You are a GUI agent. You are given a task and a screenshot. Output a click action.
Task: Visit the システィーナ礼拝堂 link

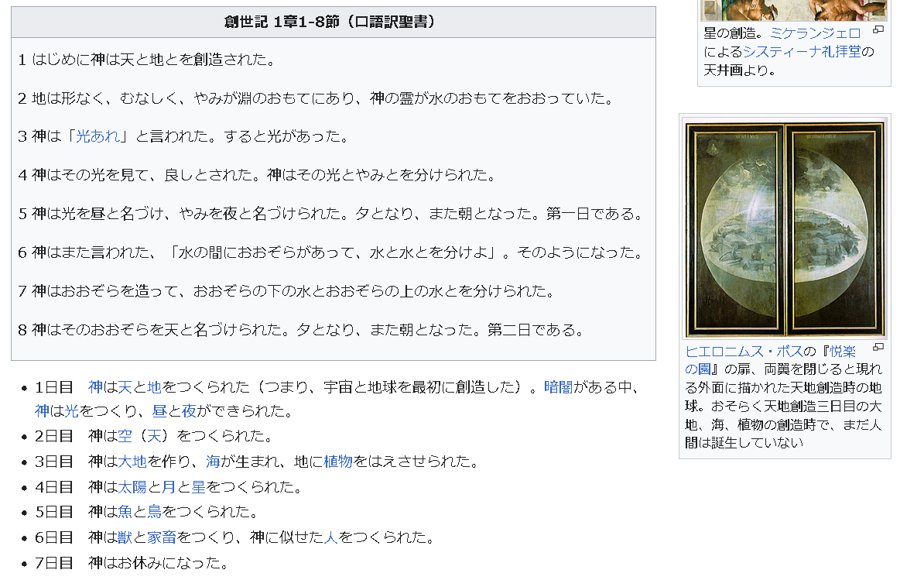(802, 52)
